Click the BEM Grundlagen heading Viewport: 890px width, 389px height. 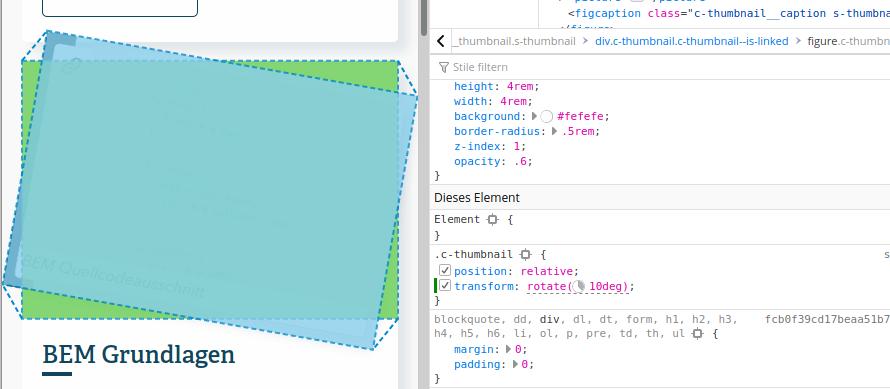point(138,354)
